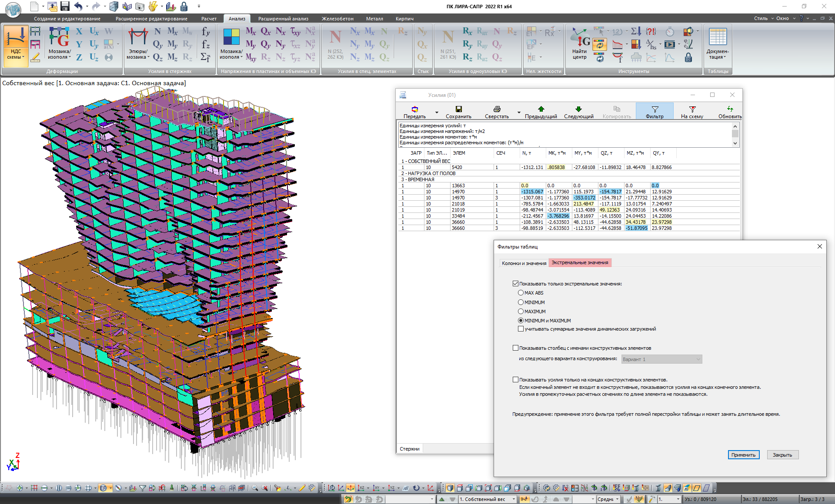The image size is (835, 504).
Task: Choose the MINIMUM radio option
Action: pyautogui.click(x=521, y=302)
